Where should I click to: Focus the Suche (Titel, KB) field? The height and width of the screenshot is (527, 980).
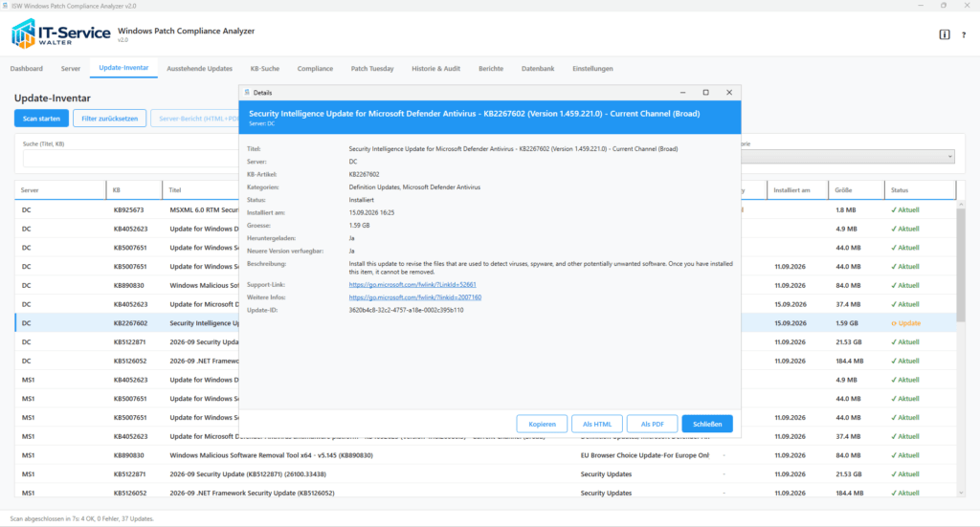(131, 159)
